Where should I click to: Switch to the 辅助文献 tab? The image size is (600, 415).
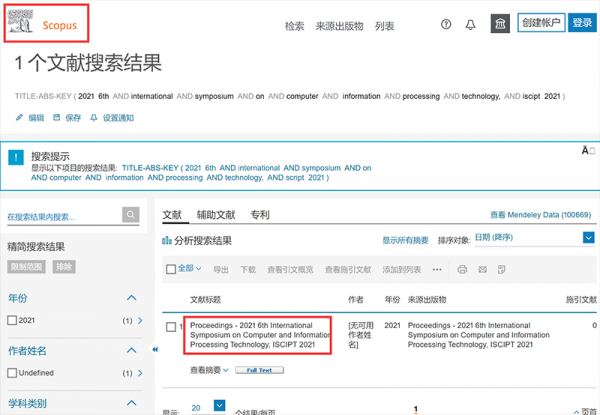point(216,214)
